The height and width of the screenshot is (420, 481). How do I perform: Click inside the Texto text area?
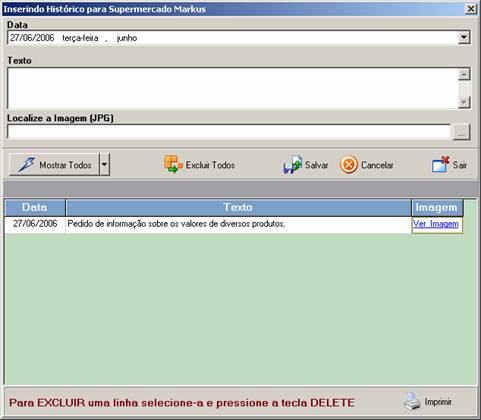point(232,88)
